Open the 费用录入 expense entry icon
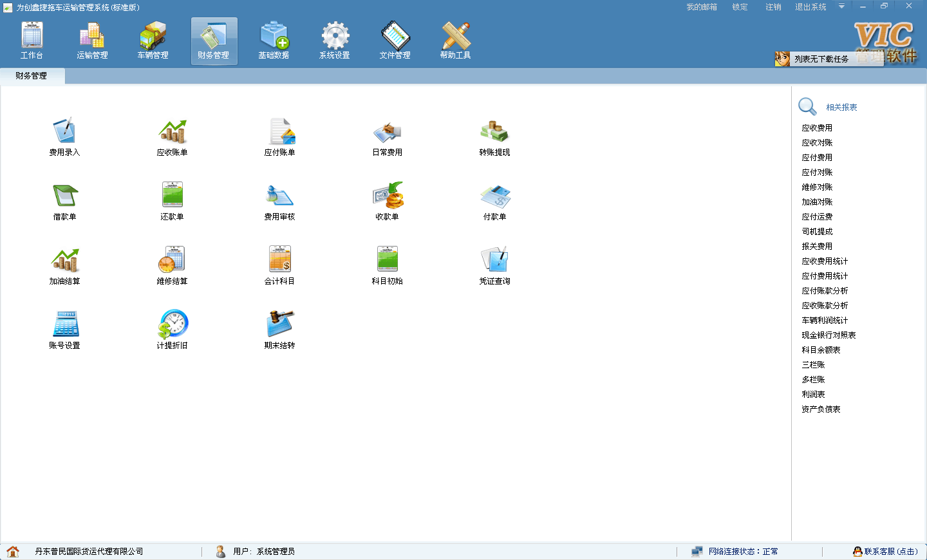Viewport: 927px width, 560px height. (64, 131)
